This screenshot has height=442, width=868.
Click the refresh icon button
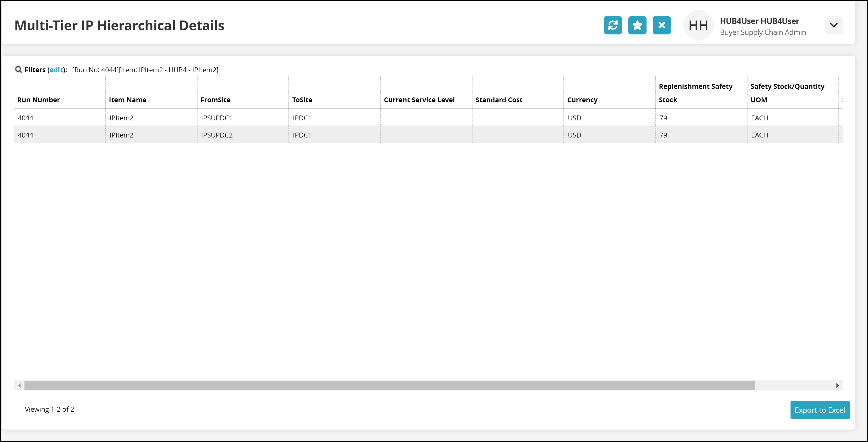[x=613, y=25]
